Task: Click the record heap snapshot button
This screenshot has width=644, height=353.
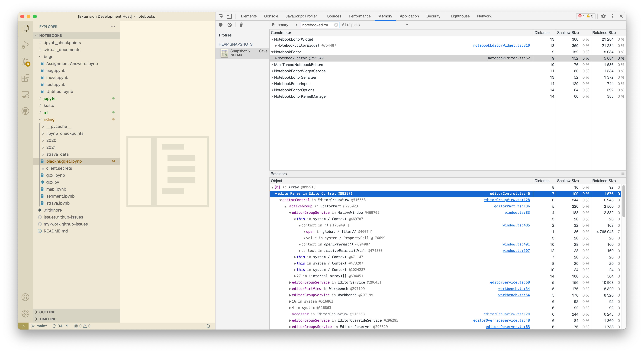Action: 220,25
